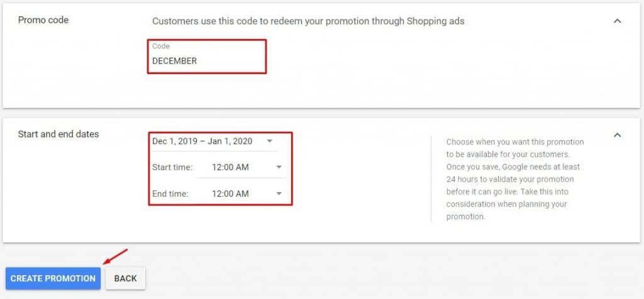Collapse the Start and end dates section
This screenshot has height=299, width=644.
[x=617, y=135]
